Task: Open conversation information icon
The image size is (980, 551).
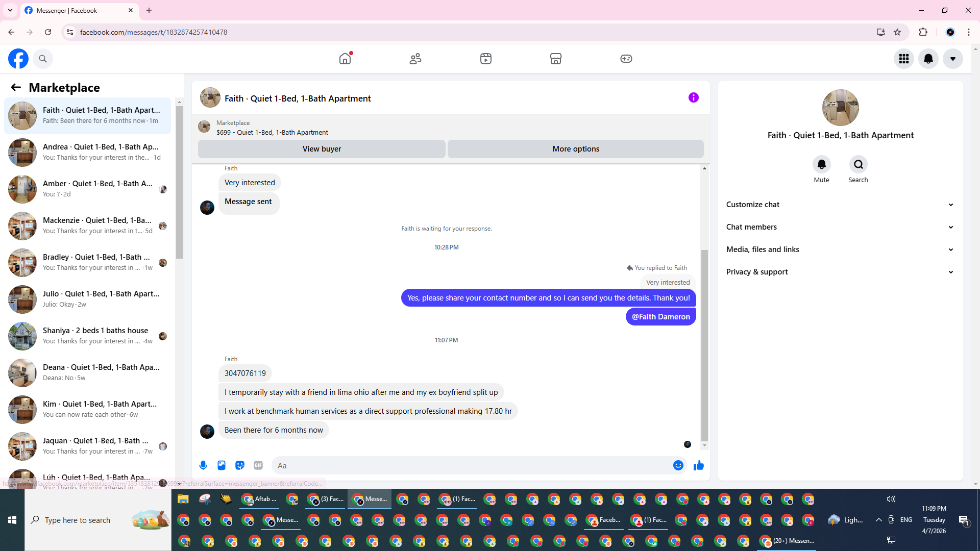Action: [x=693, y=97]
